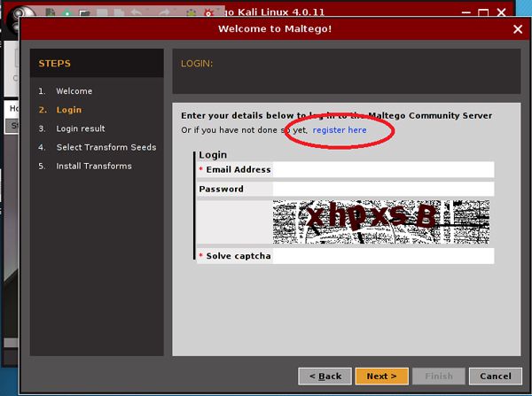Screen dimensions: 532x396
Task: Focus the Email Address input field
Action: [383, 169]
